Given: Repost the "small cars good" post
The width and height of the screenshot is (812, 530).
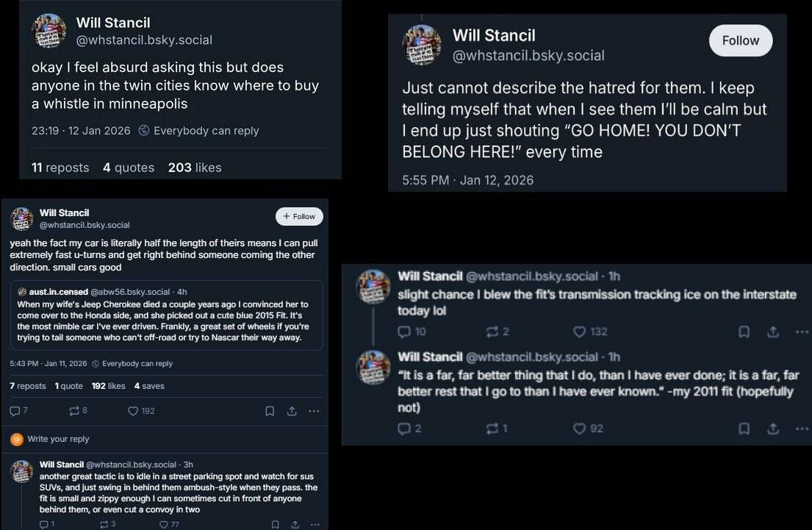Looking at the screenshot, I should pyautogui.click(x=73, y=411).
